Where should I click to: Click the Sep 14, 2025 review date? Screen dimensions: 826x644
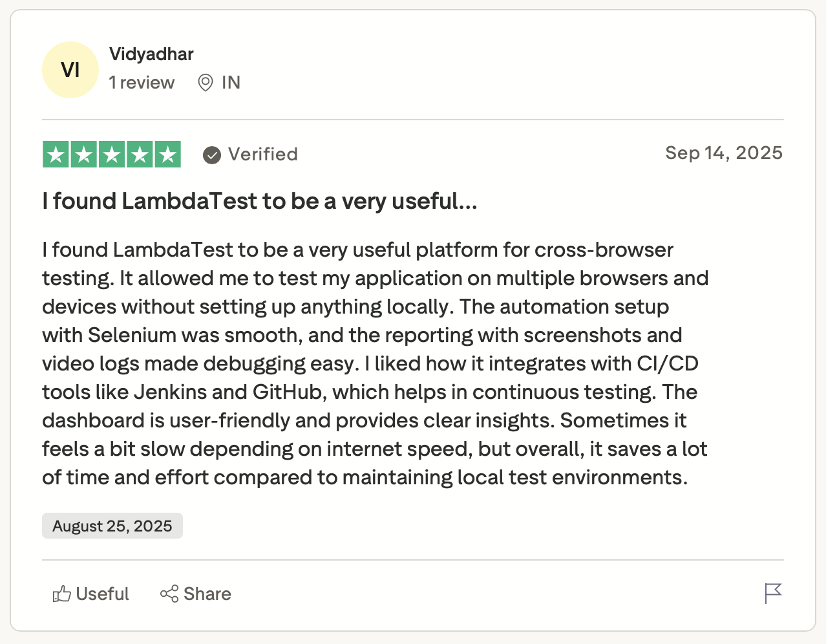pyautogui.click(x=723, y=153)
